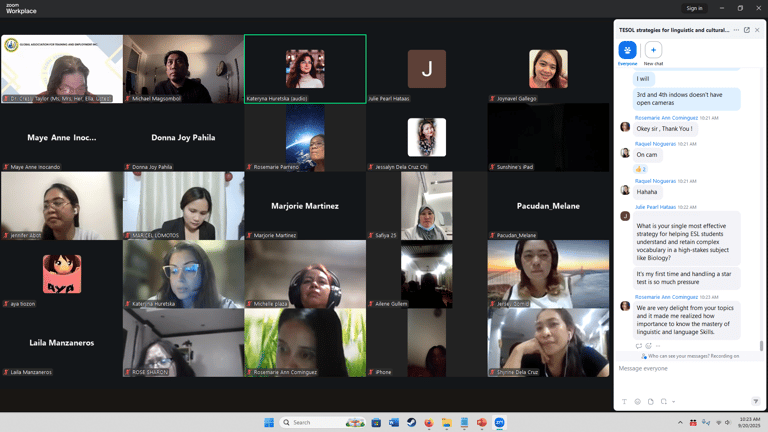Select MARICEL LOMOTOS video tile
Image resolution: width=768 pixels, height=432 pixels.
[184, 206]
